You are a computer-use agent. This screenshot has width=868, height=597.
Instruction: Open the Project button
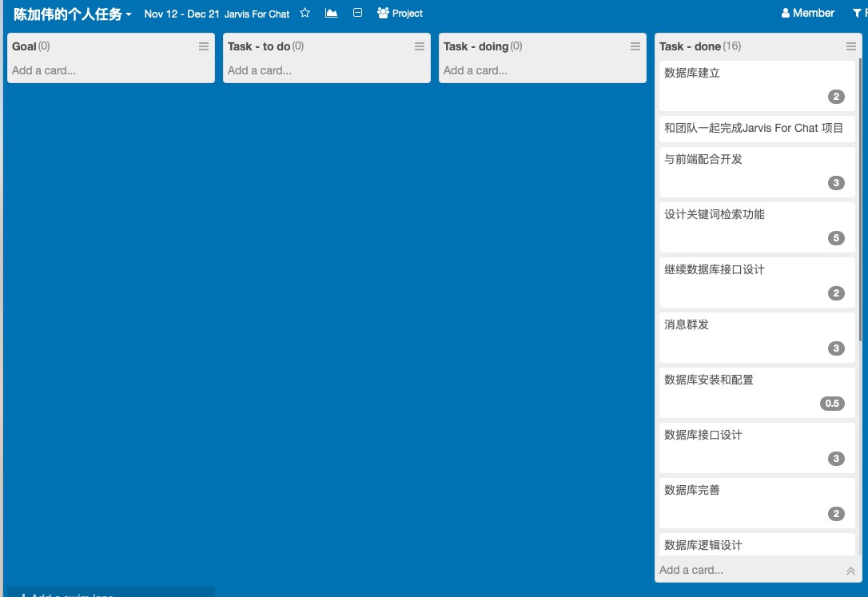(x=400, y=14)
